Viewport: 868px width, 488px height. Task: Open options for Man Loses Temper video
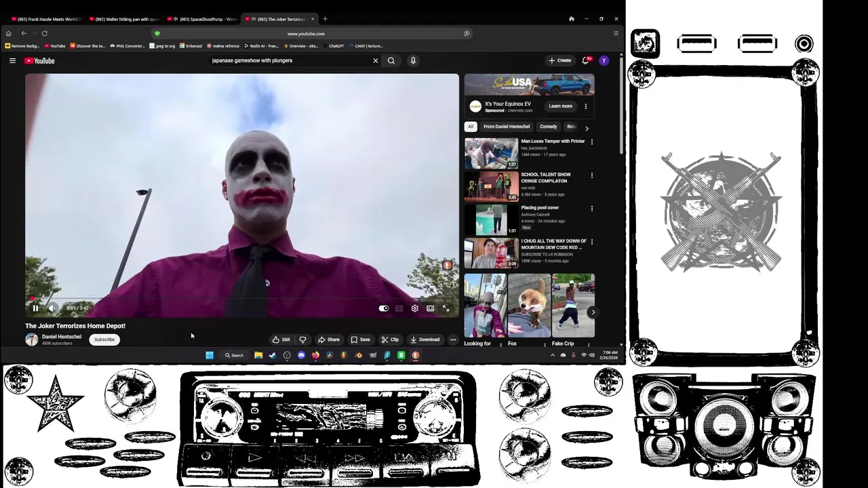(x=592, y=142)
